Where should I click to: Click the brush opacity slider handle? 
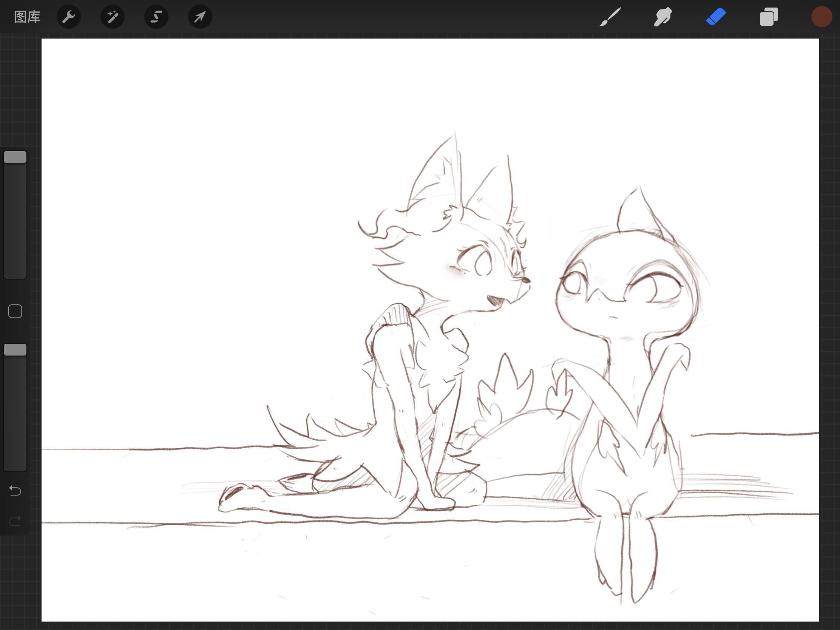pos(15,350)
